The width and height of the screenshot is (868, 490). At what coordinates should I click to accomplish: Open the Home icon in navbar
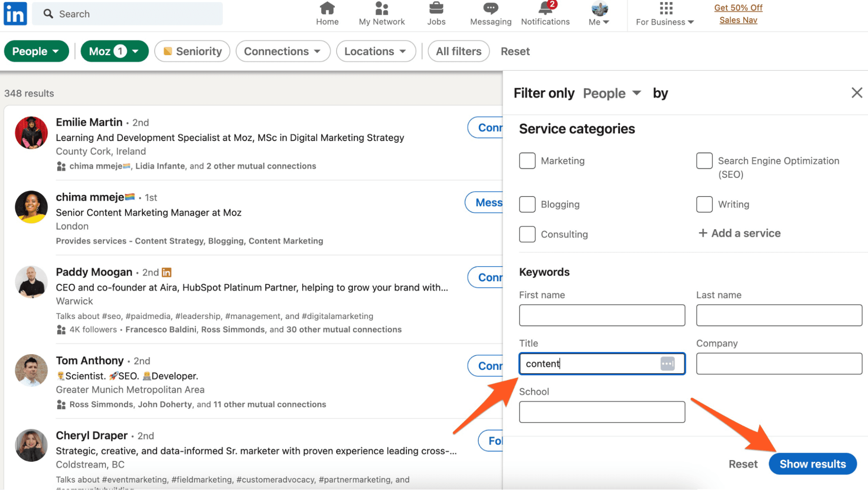327,8
